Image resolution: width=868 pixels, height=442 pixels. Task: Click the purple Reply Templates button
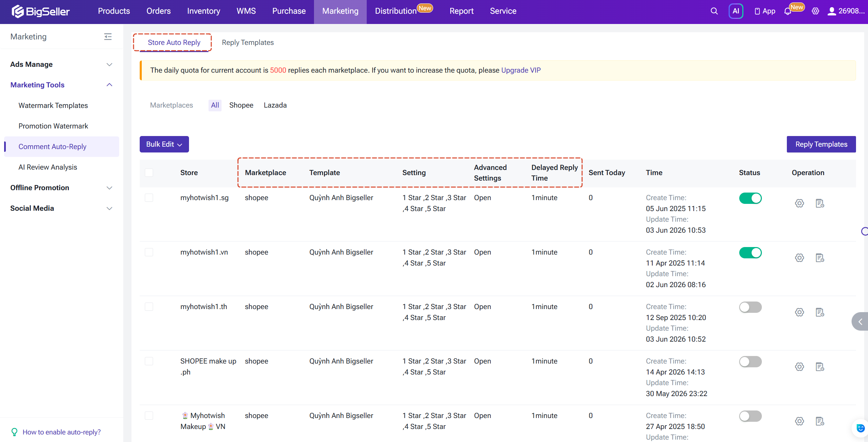[x=821, y=144]
